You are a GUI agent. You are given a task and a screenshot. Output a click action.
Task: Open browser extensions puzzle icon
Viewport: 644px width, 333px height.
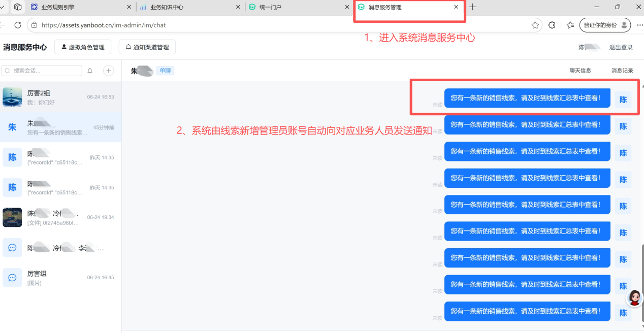click(552, 25)
